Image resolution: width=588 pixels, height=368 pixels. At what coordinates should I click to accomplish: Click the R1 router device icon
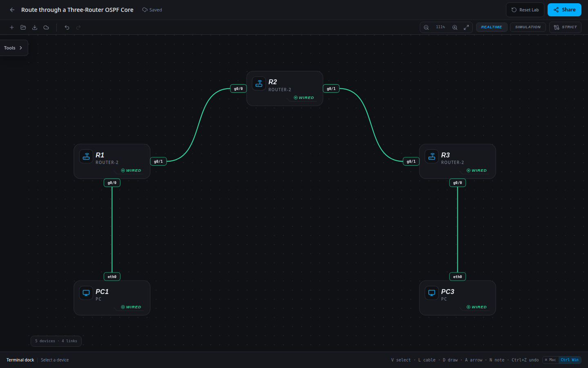pyautogui.click(x=86, y=156)
